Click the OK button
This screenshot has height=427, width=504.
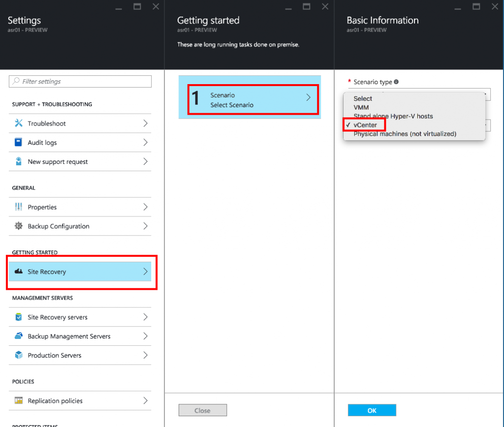[372, 410]
